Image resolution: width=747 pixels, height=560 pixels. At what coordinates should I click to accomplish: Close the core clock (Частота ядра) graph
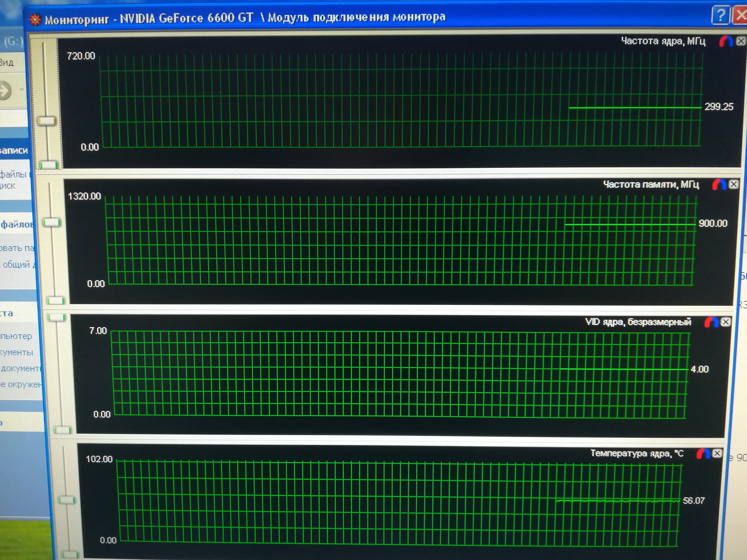(741, 41)
